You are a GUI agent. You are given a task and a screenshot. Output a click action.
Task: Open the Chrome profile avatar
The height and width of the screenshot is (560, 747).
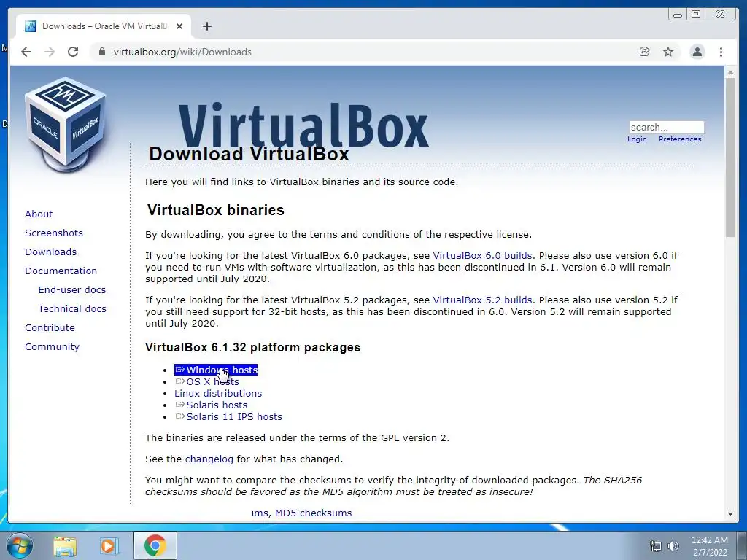(697, 52)
